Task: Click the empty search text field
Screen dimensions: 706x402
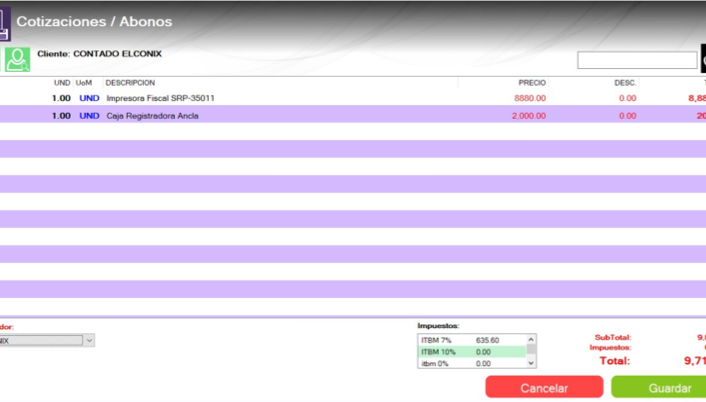Action: pyautogui.click(x=637, y=60)
